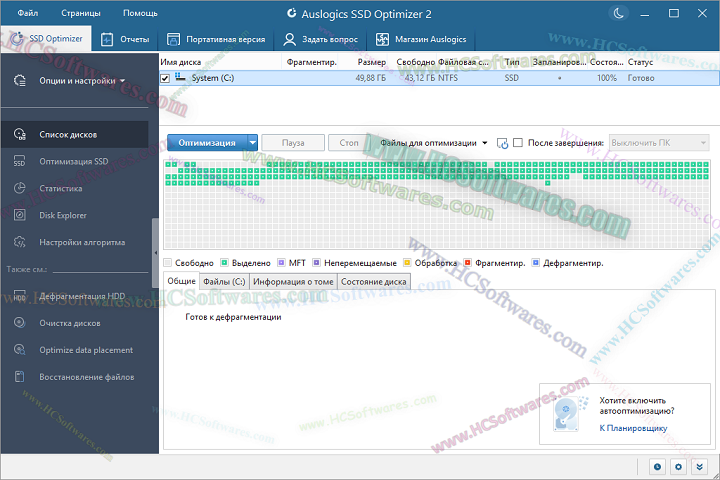Click the Обработка yellow legend swatch
Viewport: 720px width, 480px height.
click(407, 263)
